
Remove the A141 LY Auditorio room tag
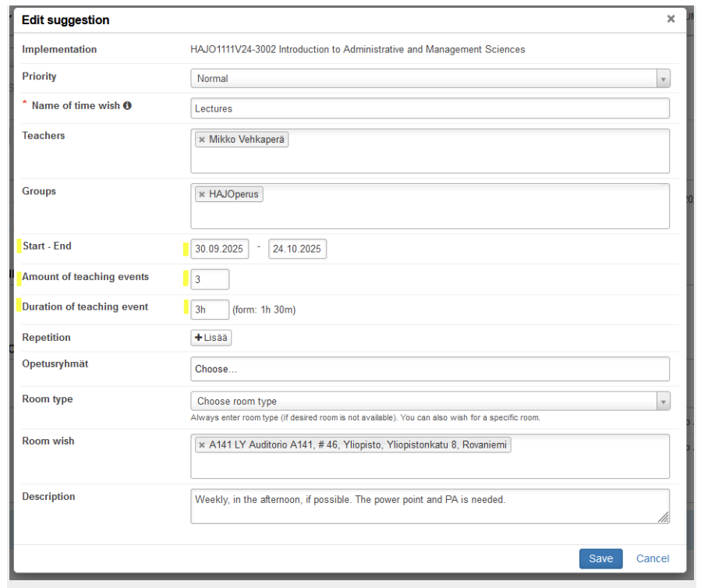tap(201, 445)
